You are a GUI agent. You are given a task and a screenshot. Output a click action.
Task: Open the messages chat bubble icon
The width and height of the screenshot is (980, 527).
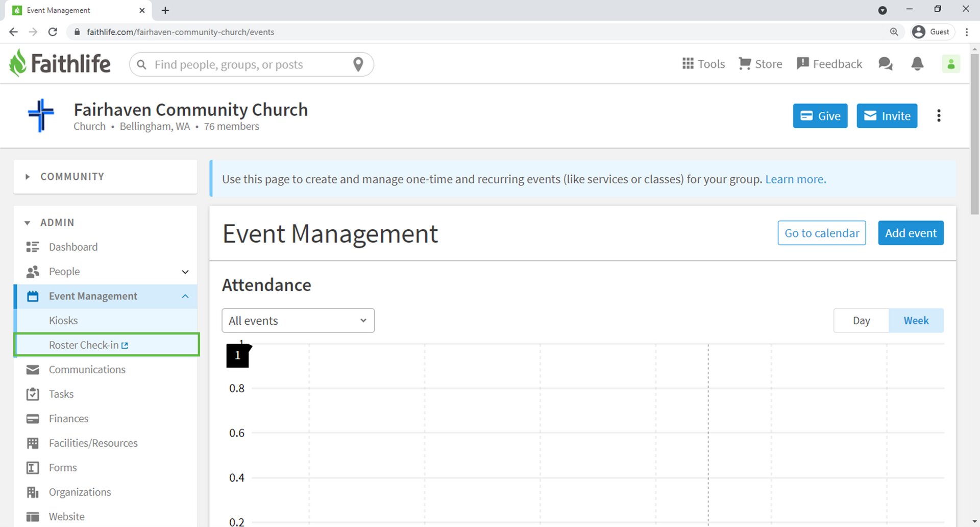click(885, 64)
